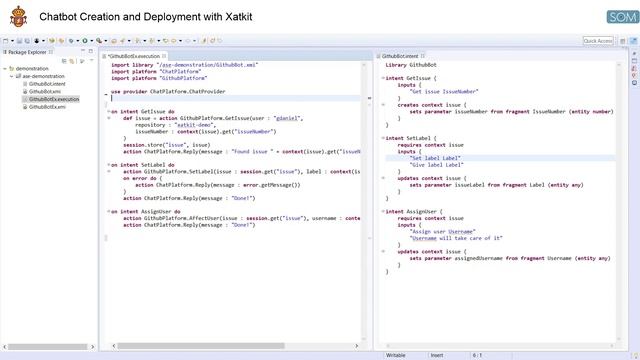The height and width of the screenshot is (360, 640).
Task: Toggle Link with Editor in Package Explorer
Action: coord(72,61)
